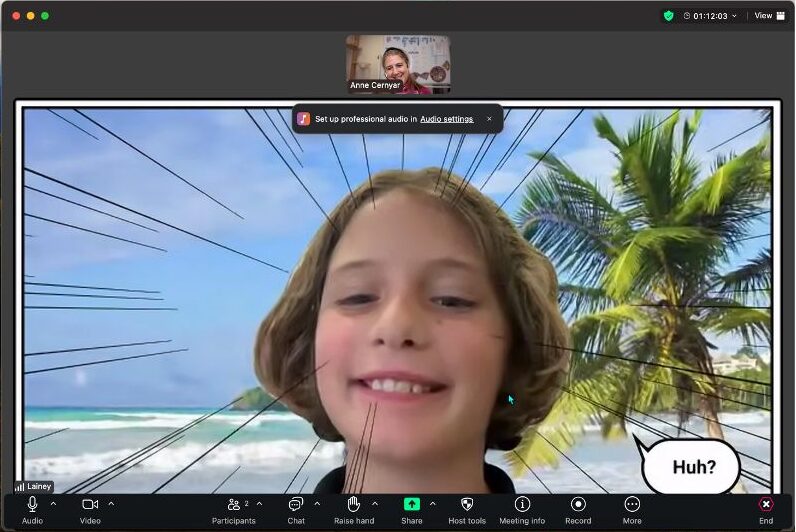Dismiss the professional audio notification

(489, 119)
